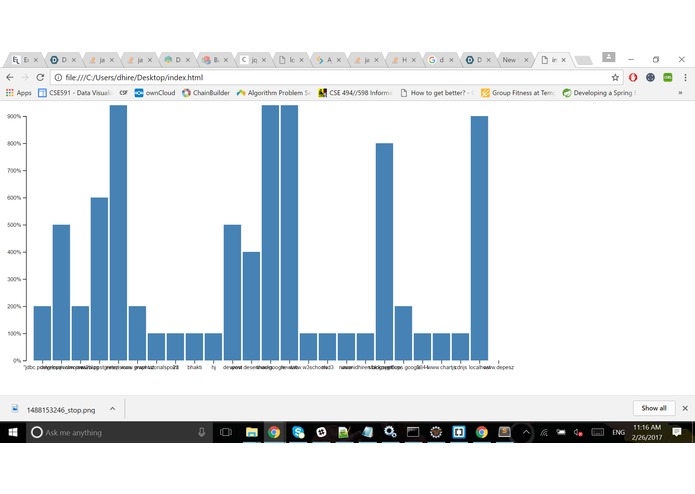Open the downloaded 1488153246_stop.png file

[61, 410]
